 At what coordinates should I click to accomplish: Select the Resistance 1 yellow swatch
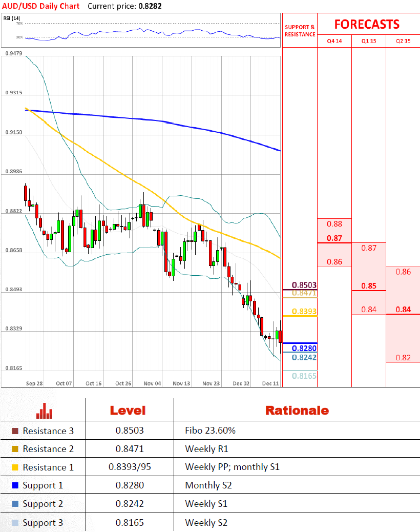(15, 467)
